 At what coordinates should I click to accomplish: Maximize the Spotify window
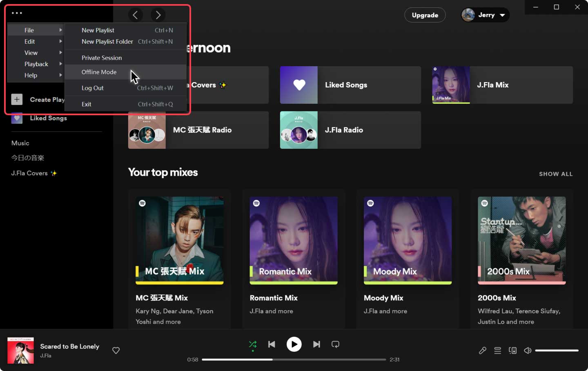(x=556, y=7)
